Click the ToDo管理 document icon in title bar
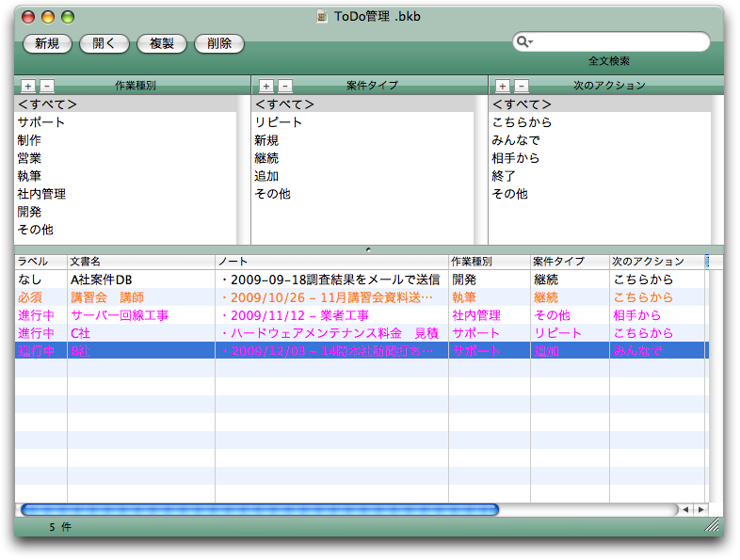740x560 pixels. tap(323, 16)
